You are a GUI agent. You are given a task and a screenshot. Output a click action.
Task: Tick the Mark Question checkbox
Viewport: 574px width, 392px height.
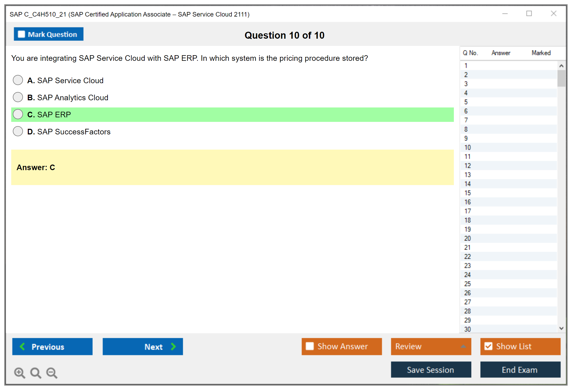(x=21, y=34)
